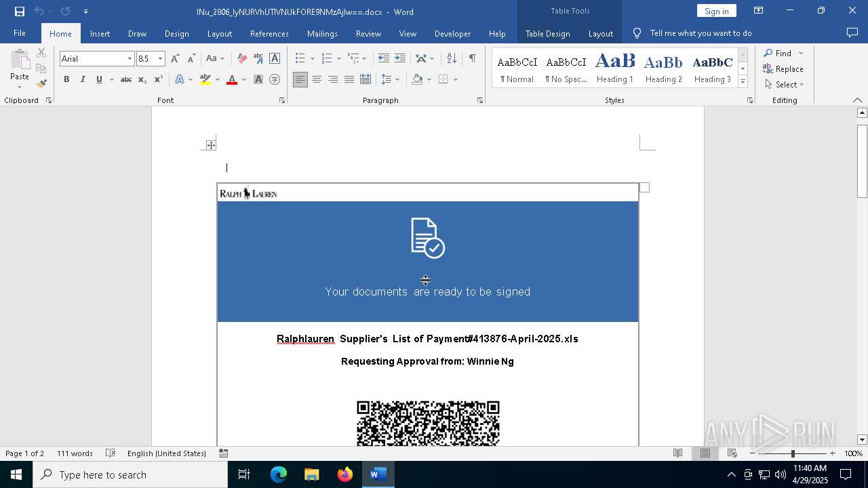868x488 pixels.
Task: Switch to the Insert tab
Action: pyautogui.click(x=100, y=33)
